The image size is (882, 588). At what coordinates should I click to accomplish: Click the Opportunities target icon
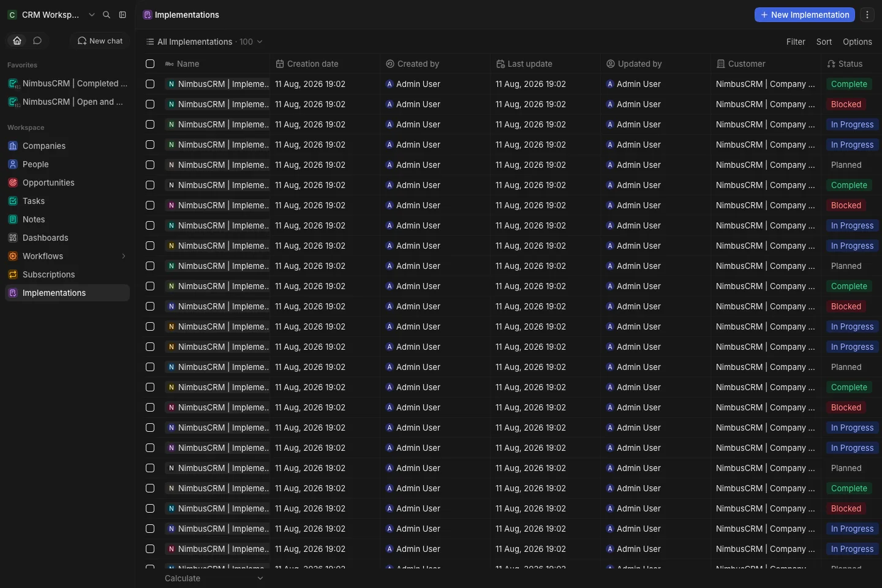pyautogui.click(x=13, y=183)
